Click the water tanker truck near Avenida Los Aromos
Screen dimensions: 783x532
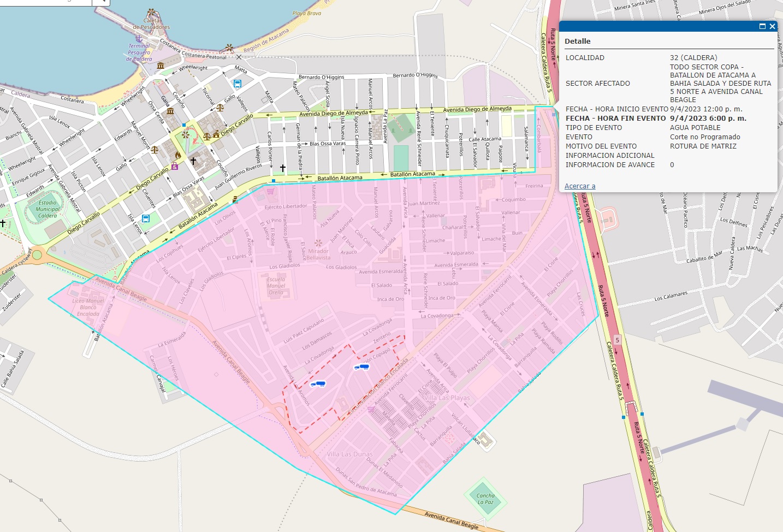(318, 384)
